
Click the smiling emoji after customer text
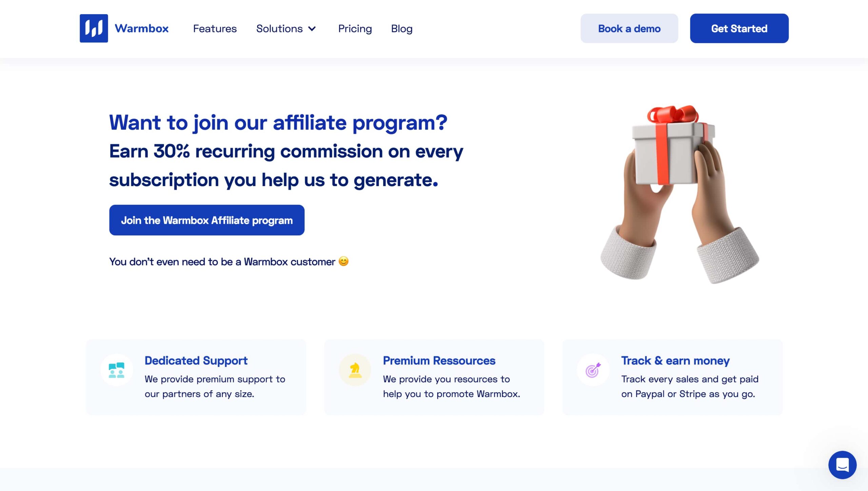tap(343, 261)
